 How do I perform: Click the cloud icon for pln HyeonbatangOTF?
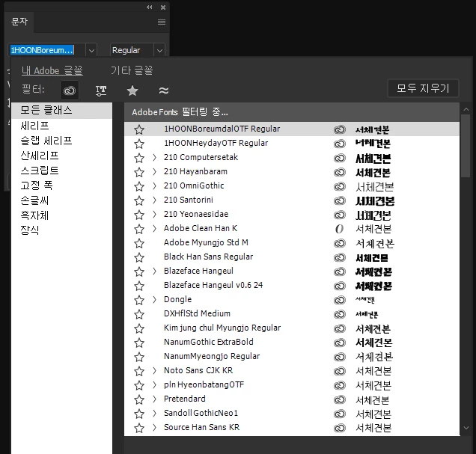click(340, 385)
